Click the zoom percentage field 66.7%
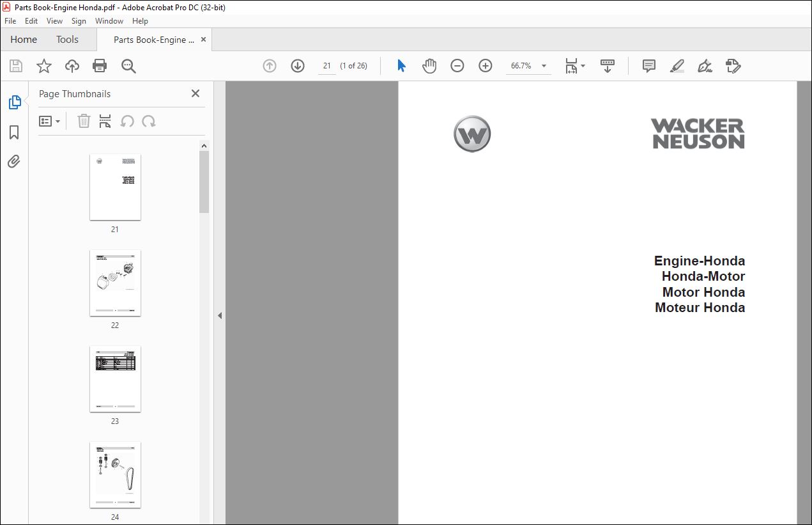The image size is (812, 525). [x=521, y=66]
